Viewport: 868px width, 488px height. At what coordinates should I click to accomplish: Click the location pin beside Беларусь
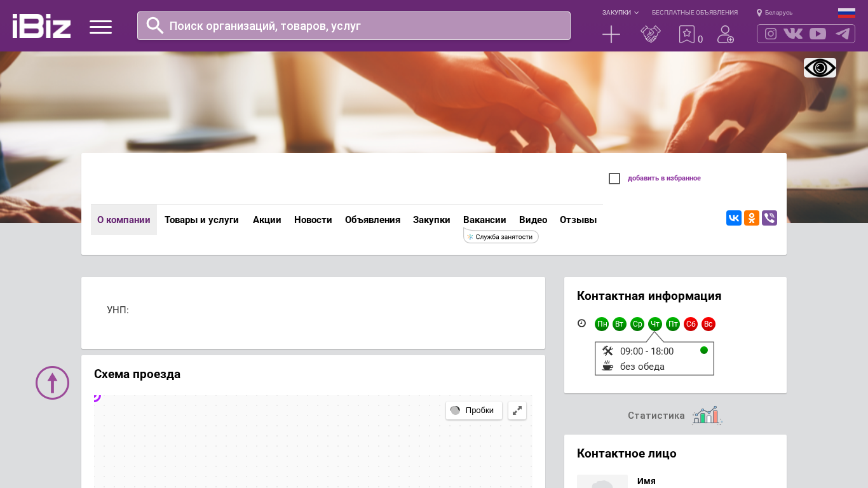click(x=759, y=13)
